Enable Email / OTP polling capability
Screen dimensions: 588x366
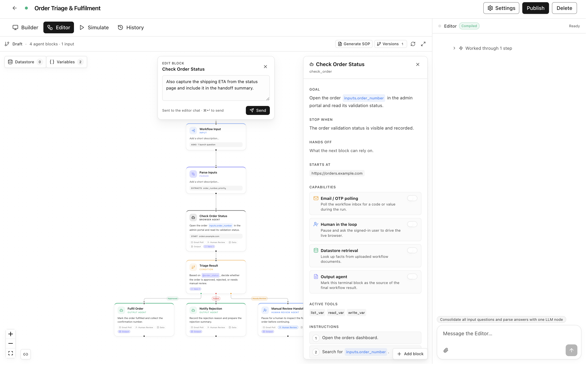point(414,199)
